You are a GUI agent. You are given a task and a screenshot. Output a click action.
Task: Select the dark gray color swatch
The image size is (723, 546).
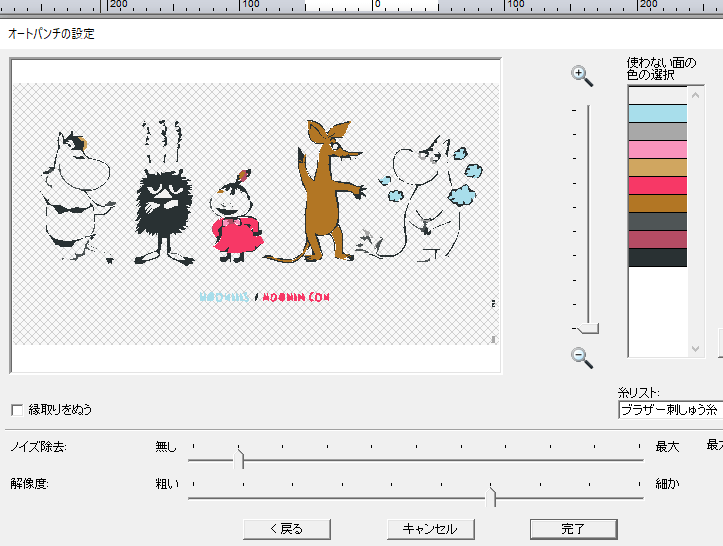(657, 221)
